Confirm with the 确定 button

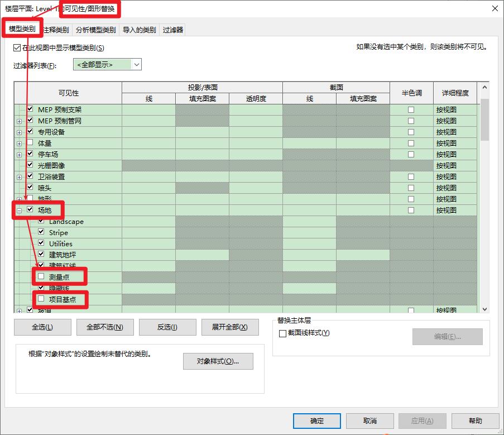tap(316, 420)
